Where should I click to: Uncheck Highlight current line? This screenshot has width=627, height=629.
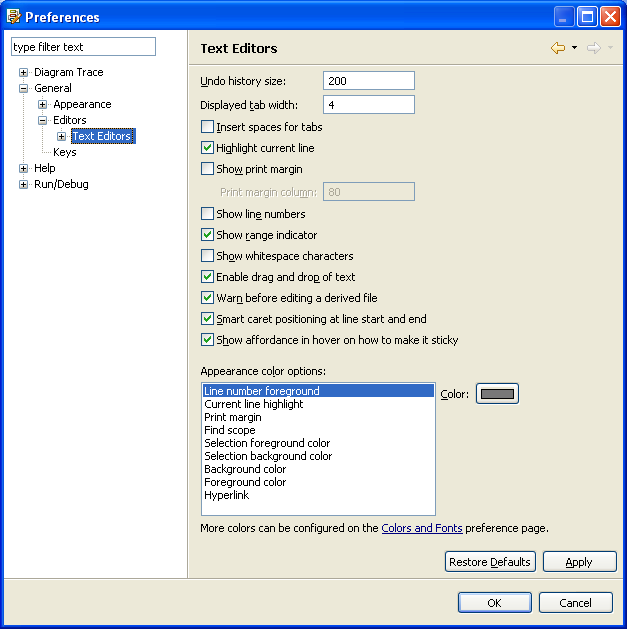[x=207, y=148]
